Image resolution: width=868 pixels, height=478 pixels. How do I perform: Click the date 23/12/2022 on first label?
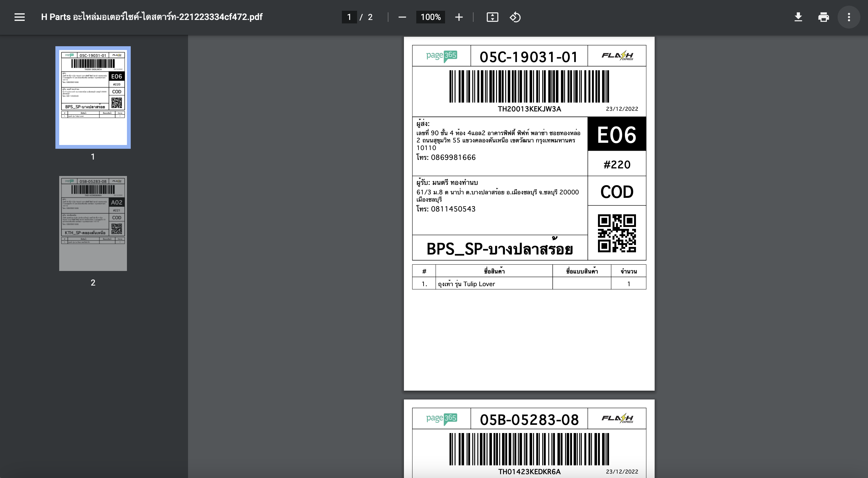click(622, 109)
